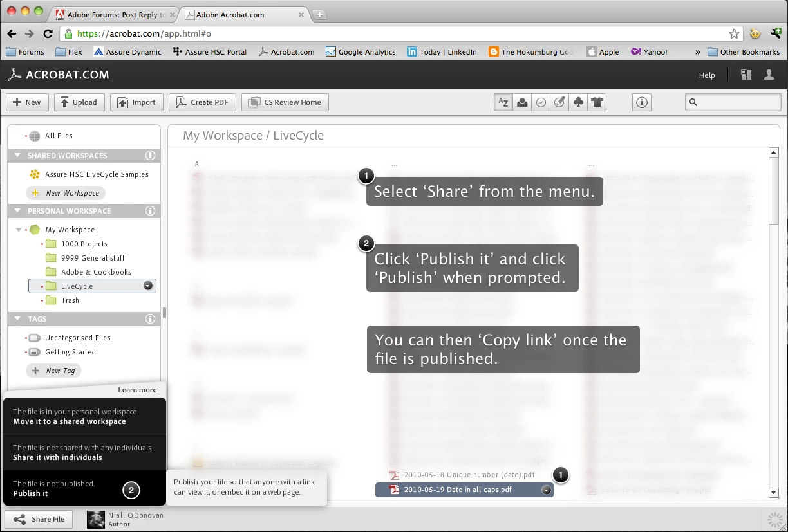Open the file info panel with the (i) button
The width and height of the screenshot is (788, 532).
point(641,102)
